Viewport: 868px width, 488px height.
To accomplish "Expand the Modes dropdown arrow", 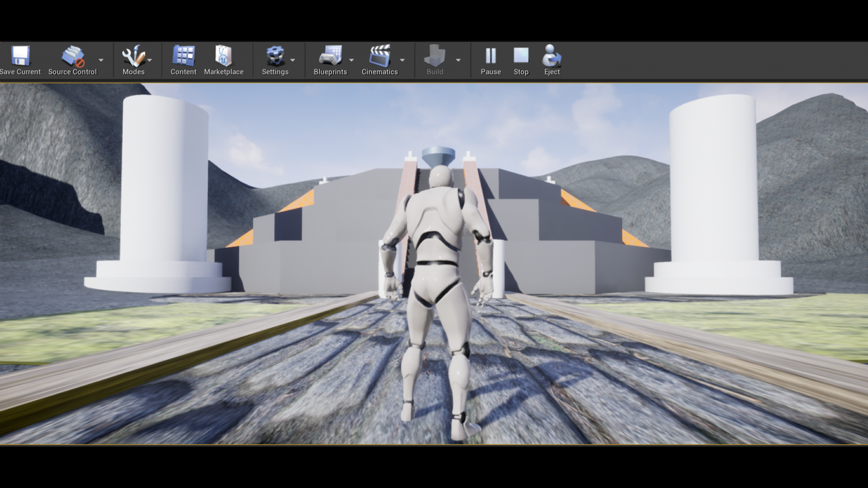I will click(149, 60).
